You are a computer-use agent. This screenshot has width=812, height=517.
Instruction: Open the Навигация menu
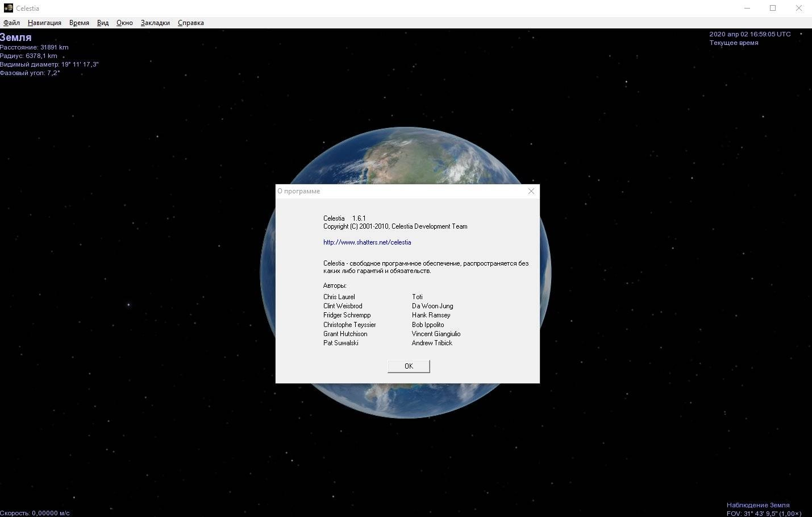[x=44, y=23]
